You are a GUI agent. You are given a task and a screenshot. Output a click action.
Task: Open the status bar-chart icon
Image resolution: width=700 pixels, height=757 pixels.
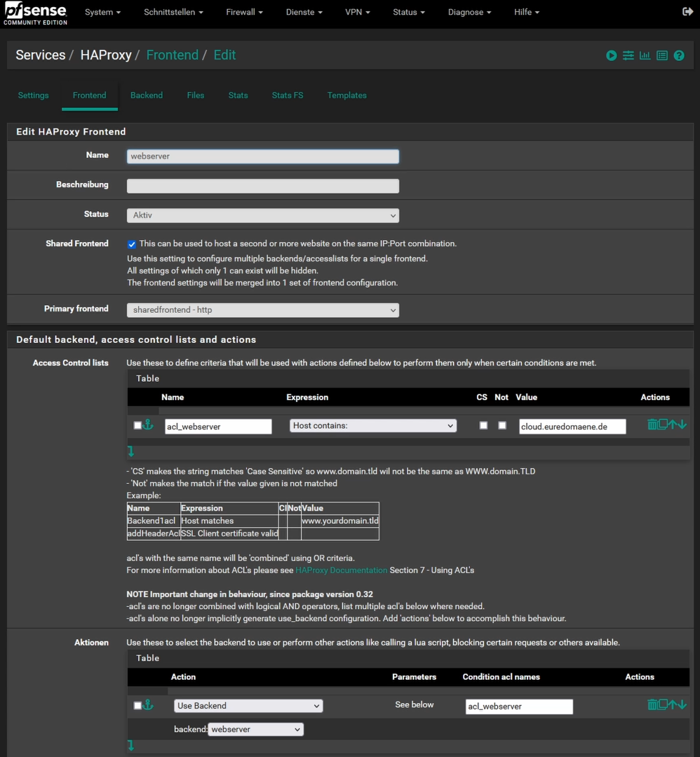coord(645,55)
